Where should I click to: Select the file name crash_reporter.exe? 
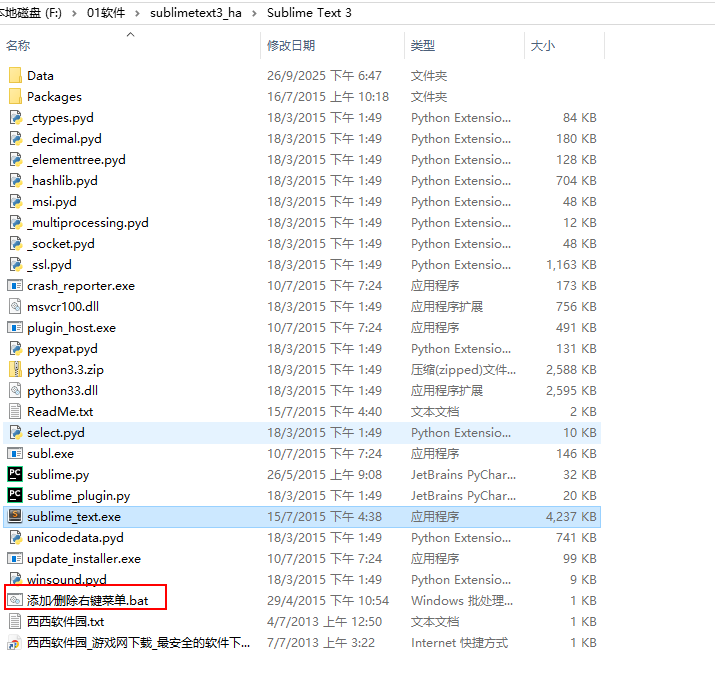pos(81,286)
